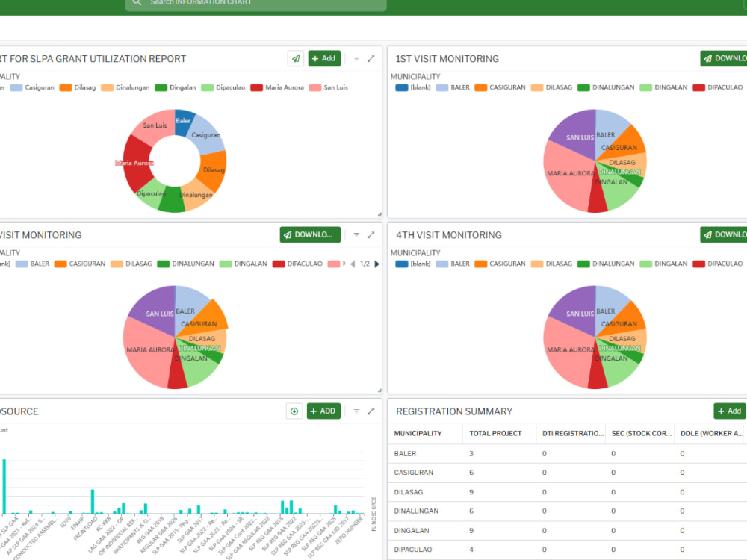Image resolution: width=747 pixels, height=560 pixels.
Task: Click the truncated DOWNLO... button in Visit Monitoring panel
Action: [310, 234]
